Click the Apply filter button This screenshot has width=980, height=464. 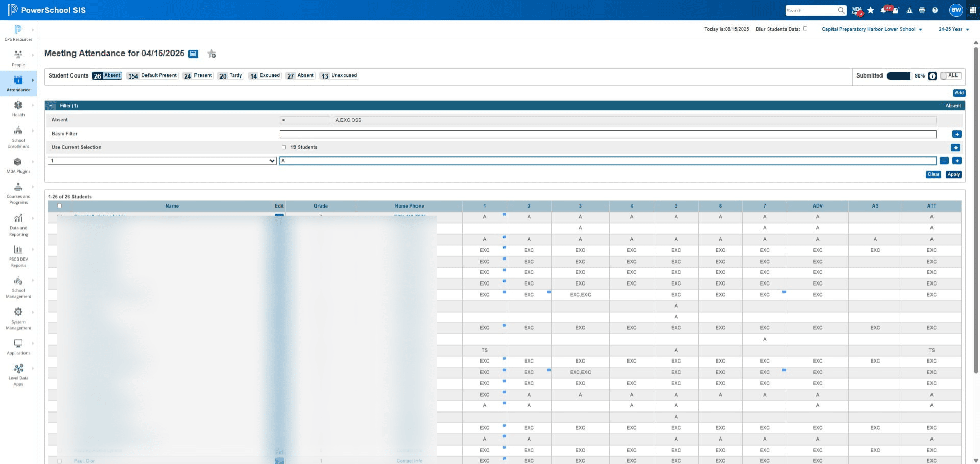(953, 174)
